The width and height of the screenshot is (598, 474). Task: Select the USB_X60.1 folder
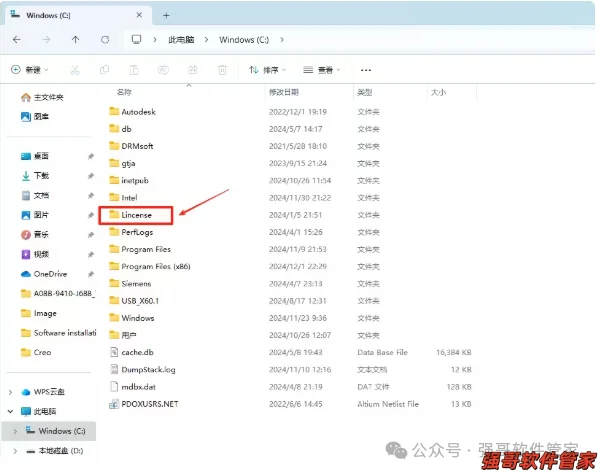tap(134, 300)
